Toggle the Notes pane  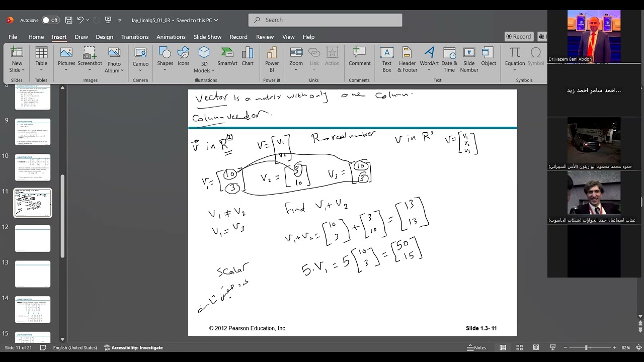(476, 347)
